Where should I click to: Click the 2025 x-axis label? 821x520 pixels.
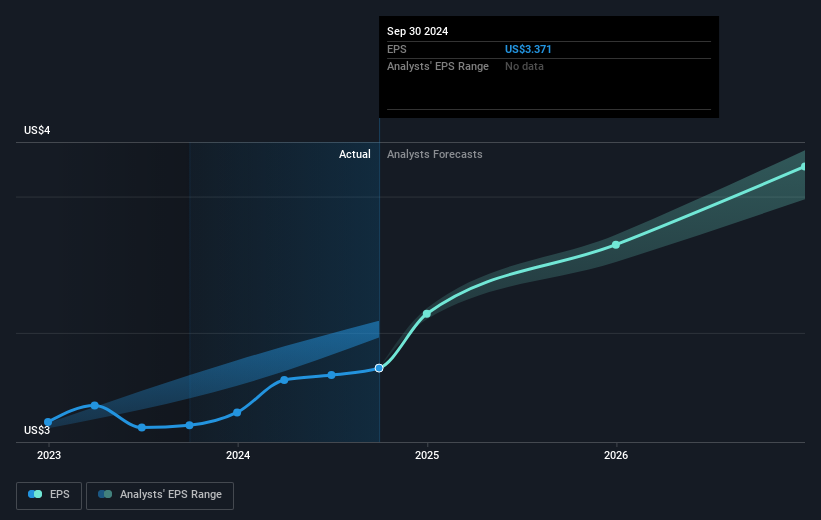(427, 456)
